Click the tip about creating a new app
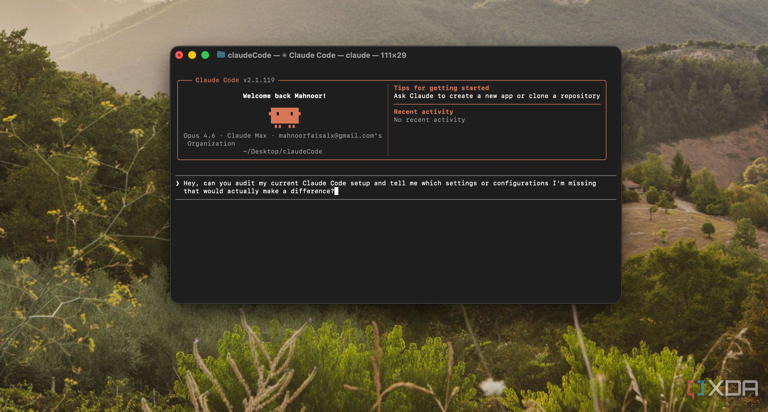 496,96
